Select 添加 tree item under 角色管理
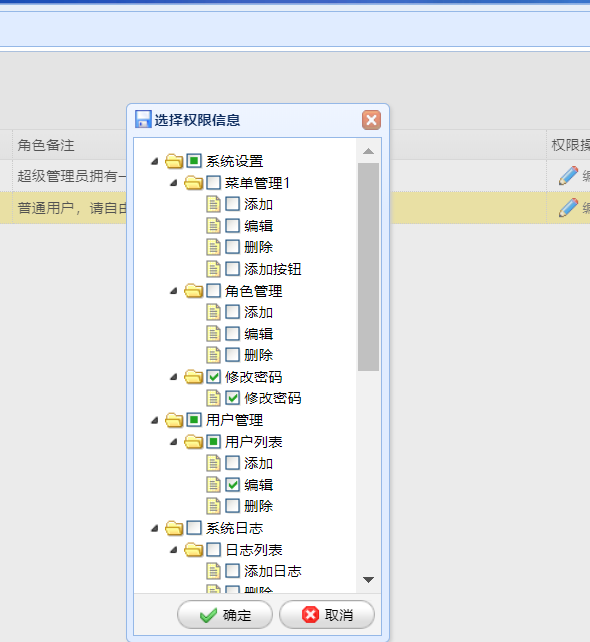This screenshot has height=642, width=590. tap(258, 312)
